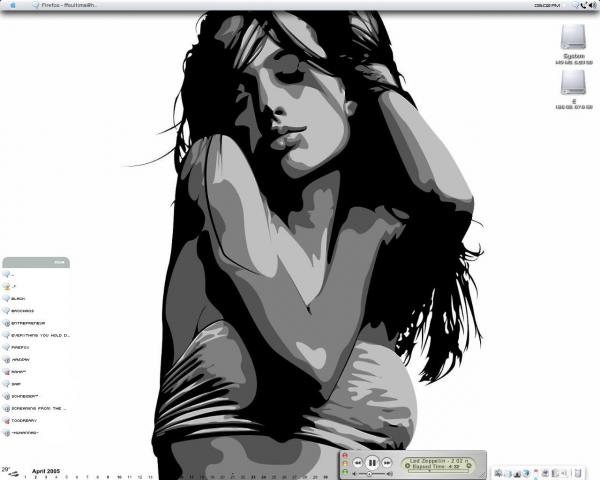
Task: Click the clock in the top bar
Action: (x=547, y=5)
